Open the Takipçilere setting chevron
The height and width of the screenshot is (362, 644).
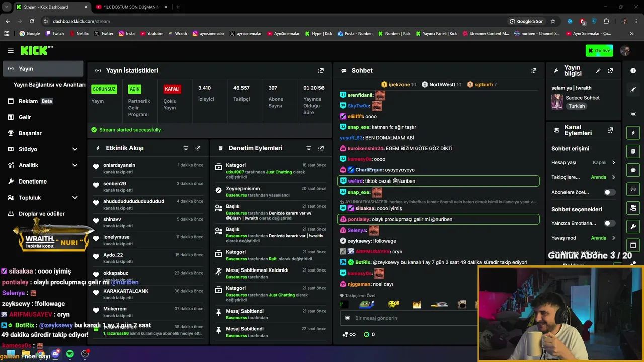coord(613,177)
